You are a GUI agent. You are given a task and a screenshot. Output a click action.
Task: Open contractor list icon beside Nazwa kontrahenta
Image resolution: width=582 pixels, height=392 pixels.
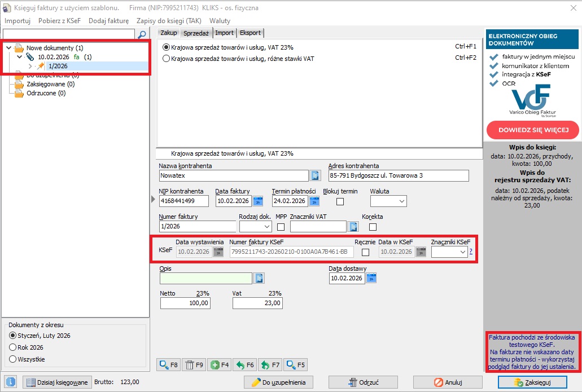[315, 175]
